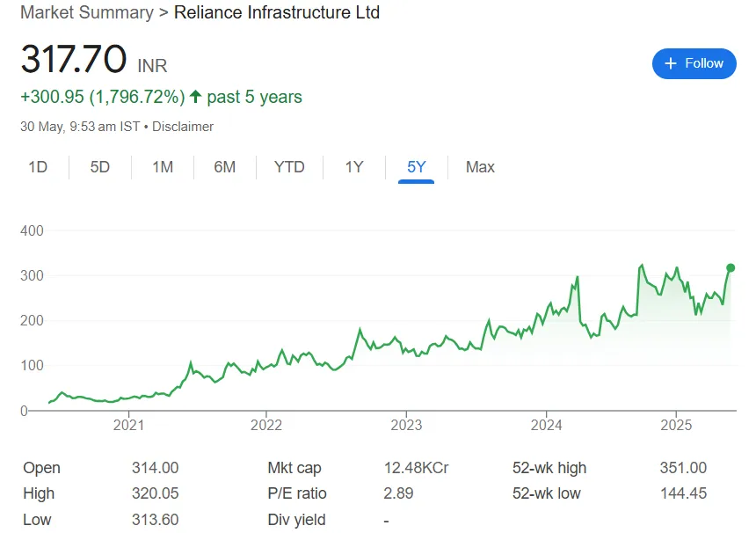
Task: Select the active 5Y range tab
Action: pyautogui.click(x=416, y=167)
